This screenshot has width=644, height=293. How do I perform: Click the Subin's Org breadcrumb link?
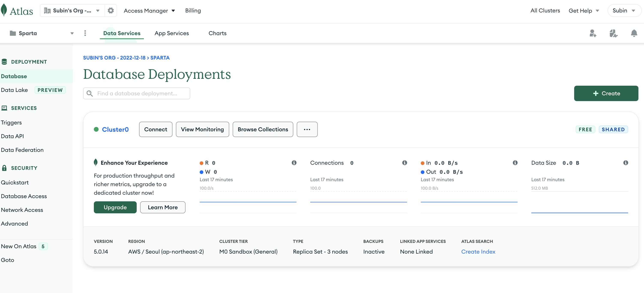coord(114,58)
